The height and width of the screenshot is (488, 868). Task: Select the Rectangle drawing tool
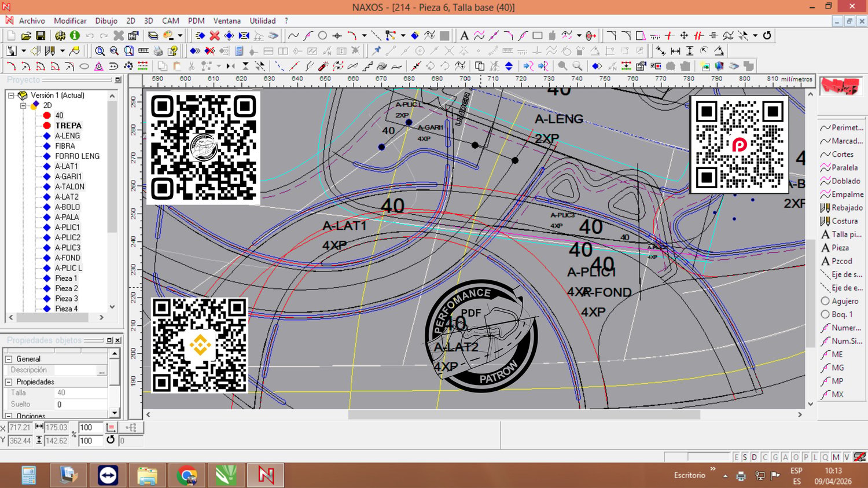tap(538, 36)
